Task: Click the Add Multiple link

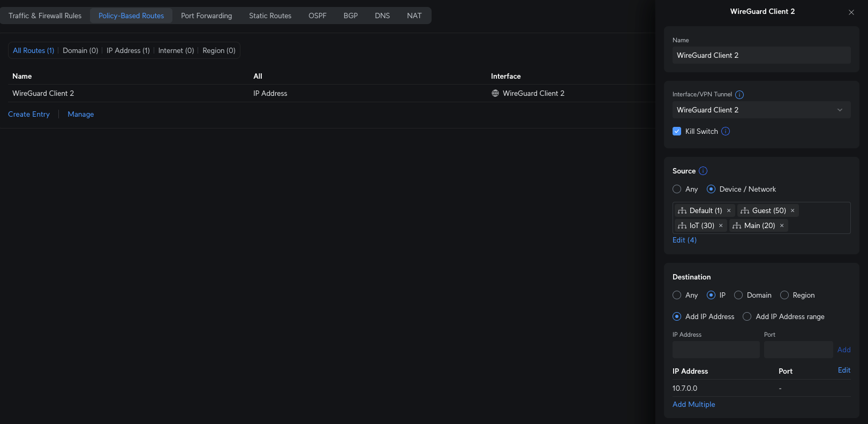Action: (694, 404)
